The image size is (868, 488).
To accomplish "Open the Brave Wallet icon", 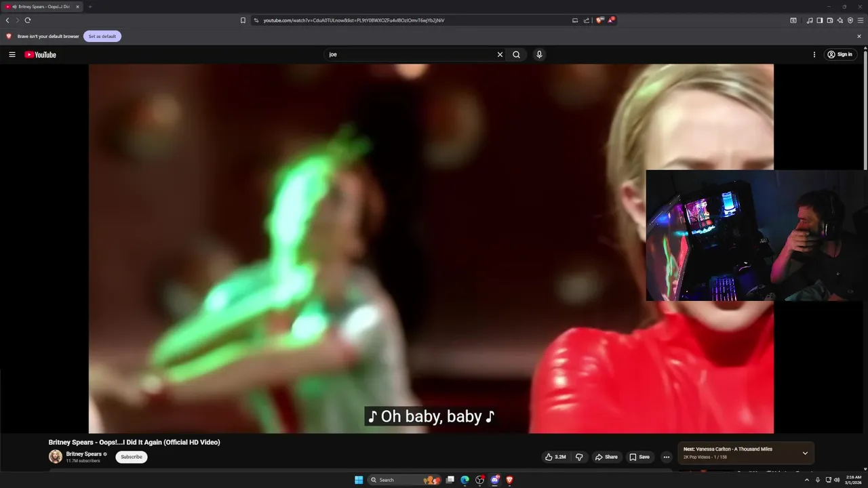I will (830, 20).
